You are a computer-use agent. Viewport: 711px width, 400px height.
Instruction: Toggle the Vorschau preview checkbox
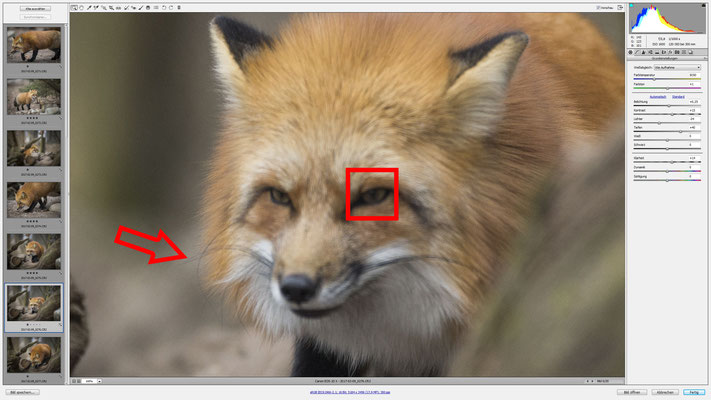point(599,7)
